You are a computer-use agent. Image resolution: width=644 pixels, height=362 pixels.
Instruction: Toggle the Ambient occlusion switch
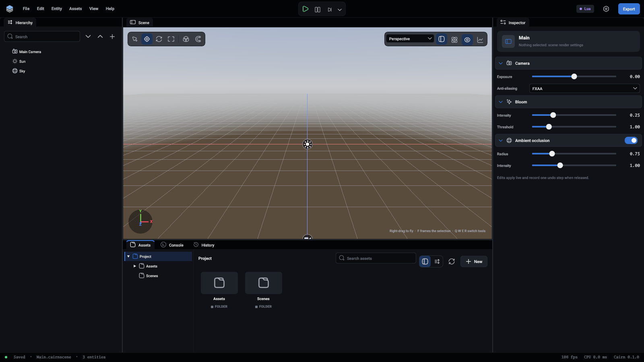pyautogui.click(x=631, y=140)
